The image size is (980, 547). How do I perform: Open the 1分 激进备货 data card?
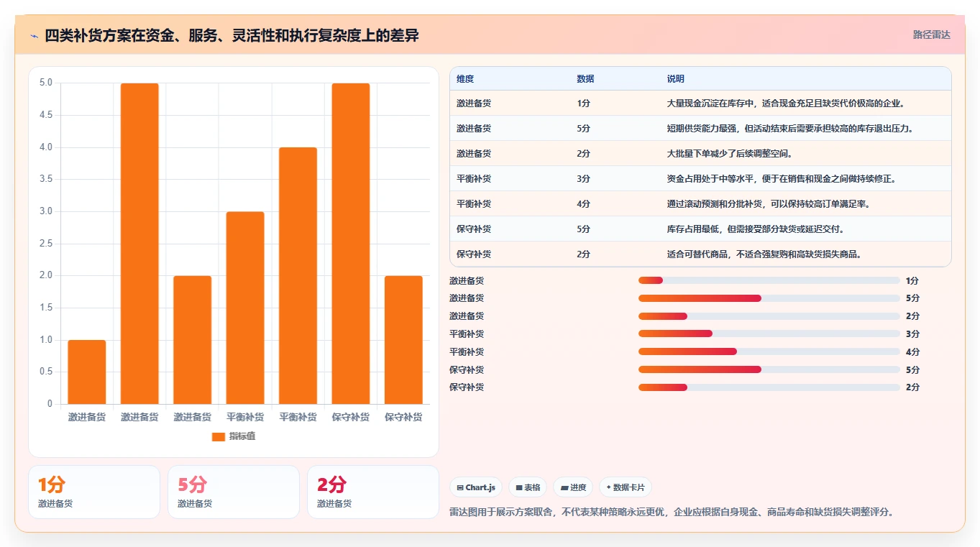94,492
